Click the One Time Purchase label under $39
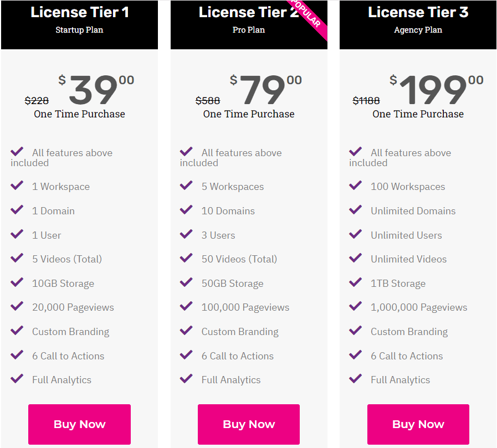This screenshot has height=448, width=497. [x=79, y=114]
